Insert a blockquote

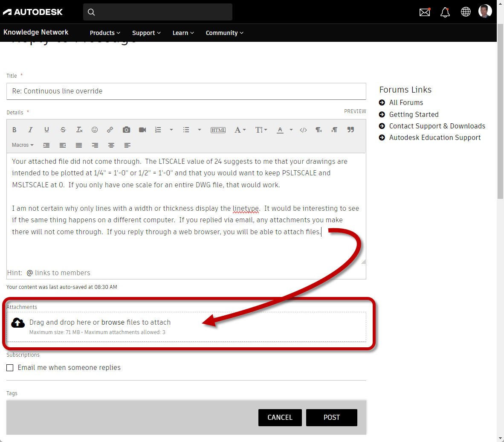pyautogui.click(x=350, y=130)
